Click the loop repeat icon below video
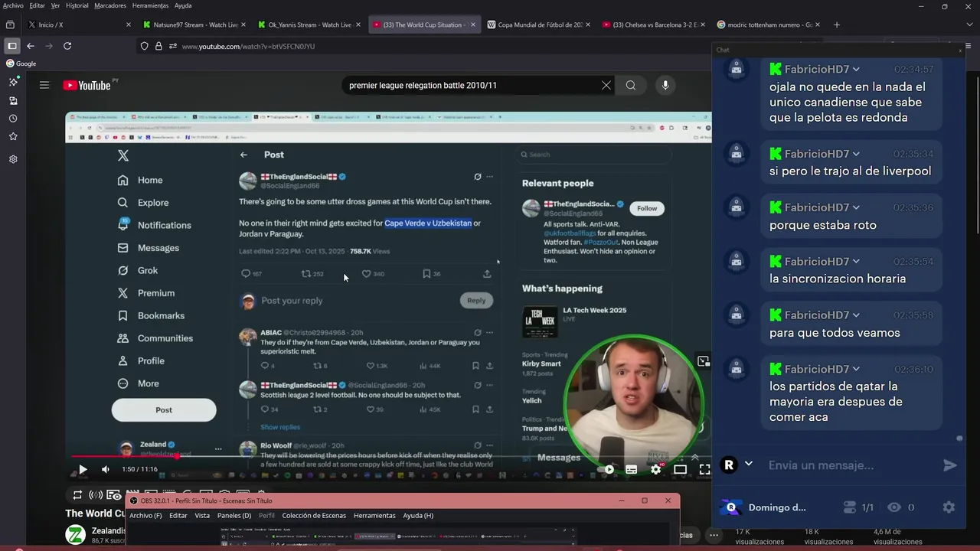Viewport: 980px width, 551px height. pos(77,495)
